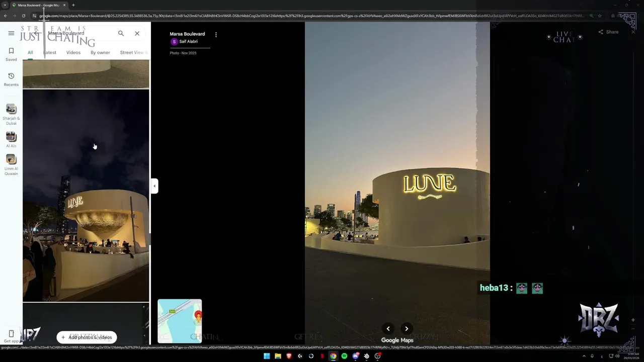Switch to the Videos tab
Screen dimensions: 644x362
click(73, 52)
